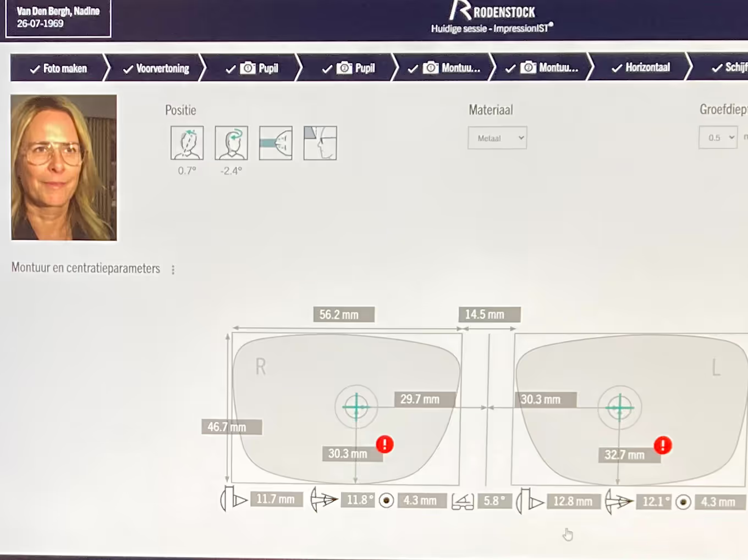Click the right lens centration crosshair
The width and height of the screenshot is (748, 560).
point(356,407)
